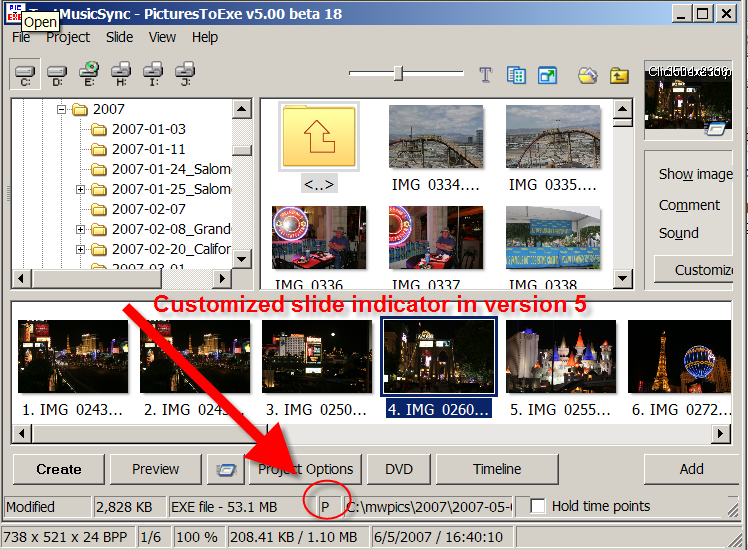
Task: Select the 2007 folder in tree
Action: (x=109, y=109)
